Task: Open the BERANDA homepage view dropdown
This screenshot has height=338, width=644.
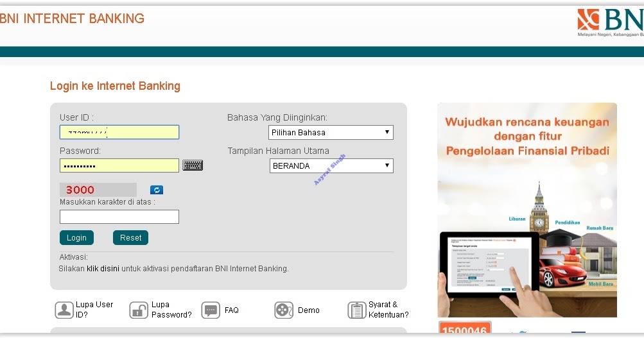Action: click(x=331, y=165)
